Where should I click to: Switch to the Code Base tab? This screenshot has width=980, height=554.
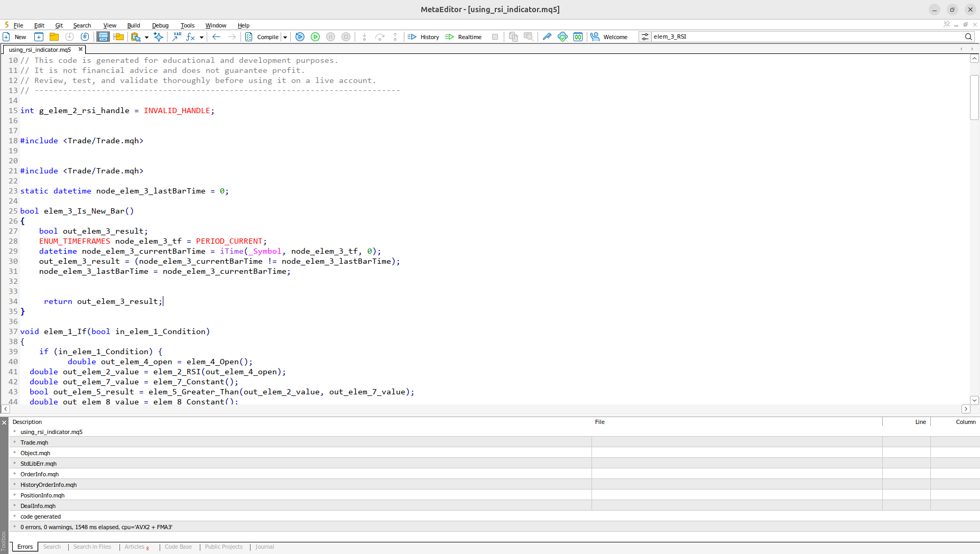click(178, 547)
